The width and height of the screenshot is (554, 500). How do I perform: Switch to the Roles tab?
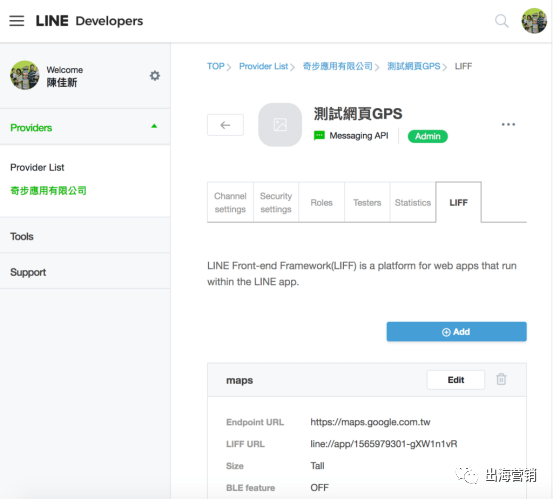[322, 202]
